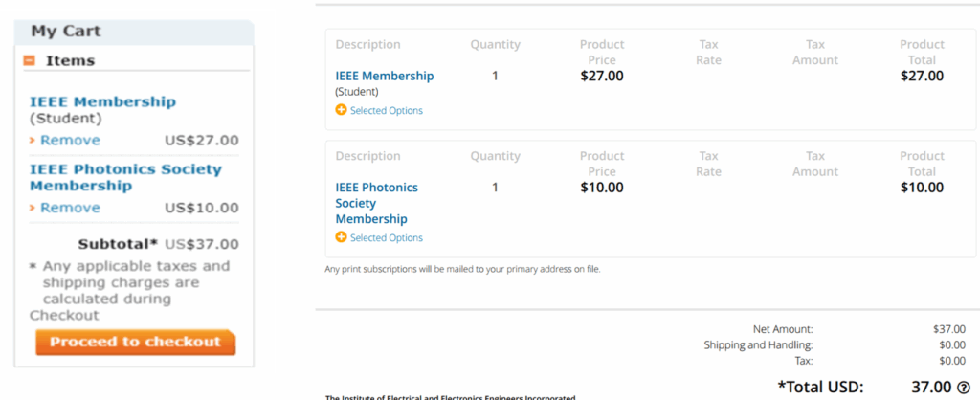Image resolution: width=980 pixels, height=400 pixels.
Task: Proceed to checkout
Action: point(136,342)
